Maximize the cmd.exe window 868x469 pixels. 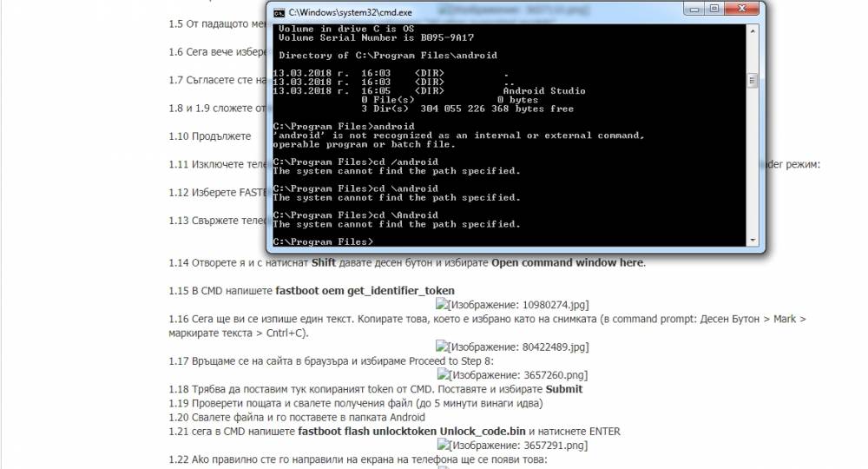click(714, 9)
